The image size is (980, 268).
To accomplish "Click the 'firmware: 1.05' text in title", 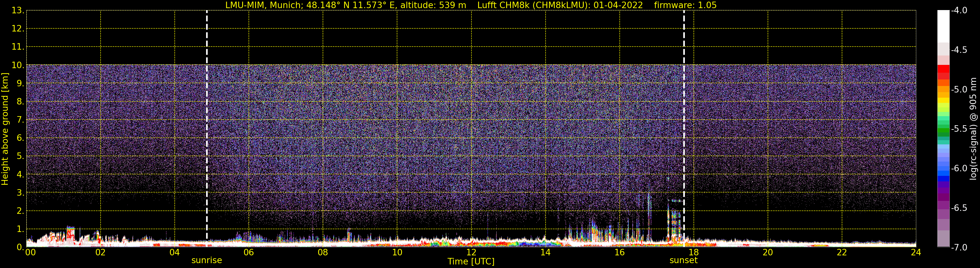I will pyautogui.click(x=685, y=5).
